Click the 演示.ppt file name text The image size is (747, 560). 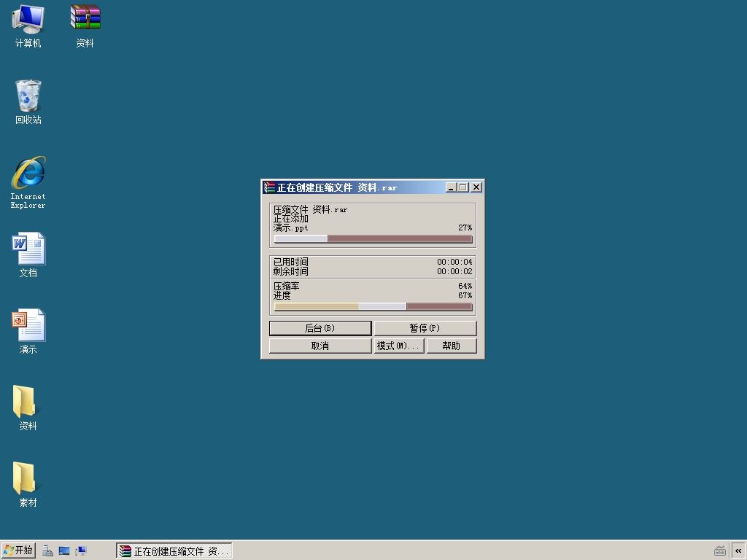[290, 228]
